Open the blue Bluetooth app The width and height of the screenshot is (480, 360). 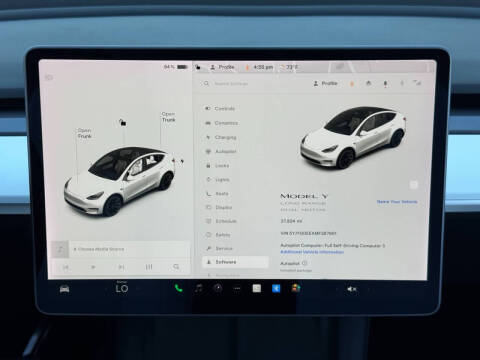276,288
